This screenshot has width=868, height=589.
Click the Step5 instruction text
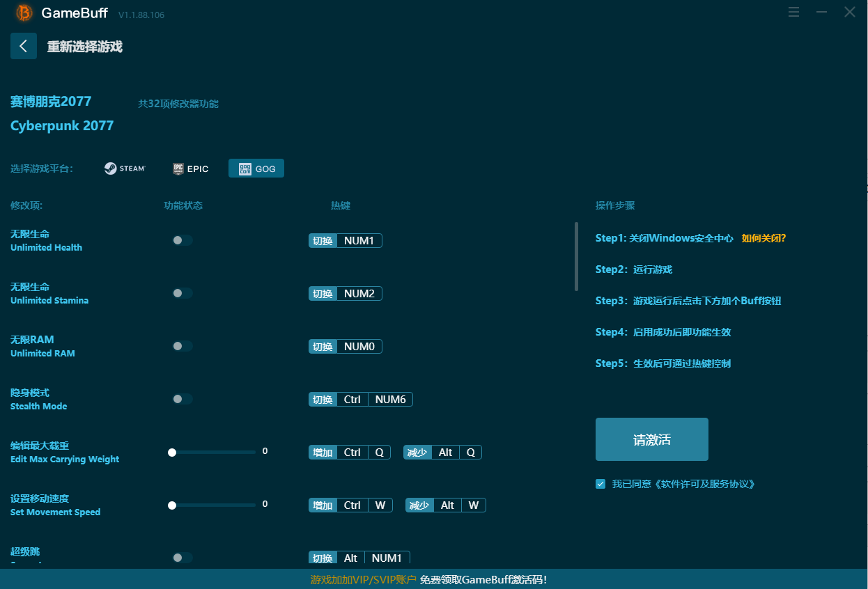click(x=663, y=363)
